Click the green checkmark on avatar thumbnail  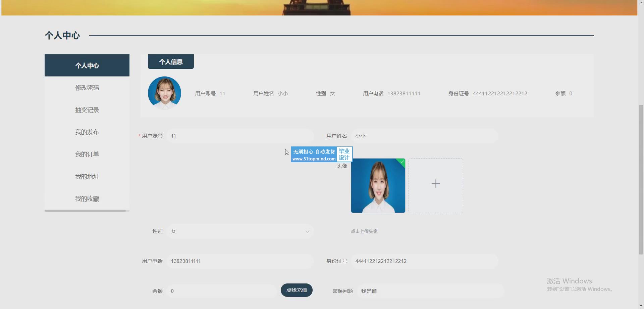click(x=402, y=162)
